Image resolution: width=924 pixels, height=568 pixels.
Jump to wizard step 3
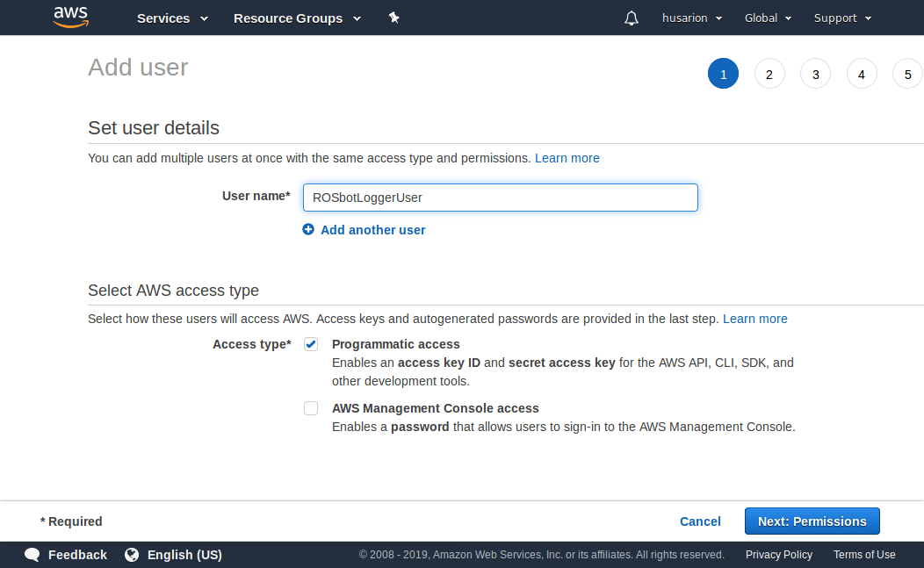816,75
